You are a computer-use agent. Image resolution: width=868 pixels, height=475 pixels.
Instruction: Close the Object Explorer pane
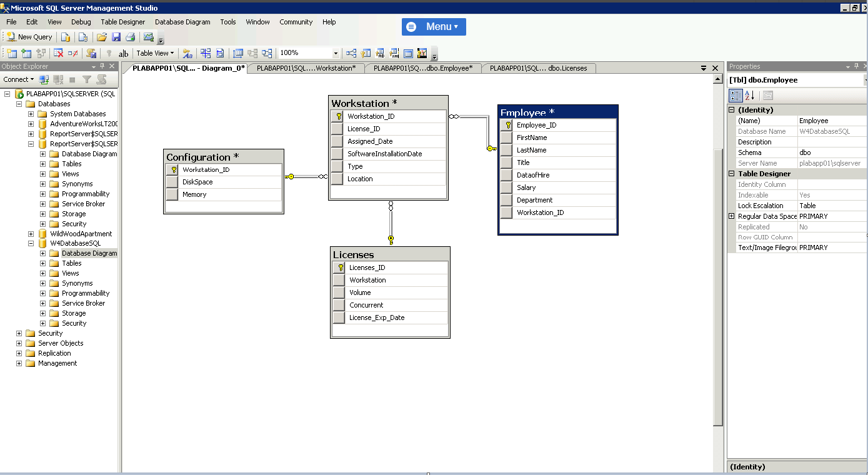click(x=112, y=66)
